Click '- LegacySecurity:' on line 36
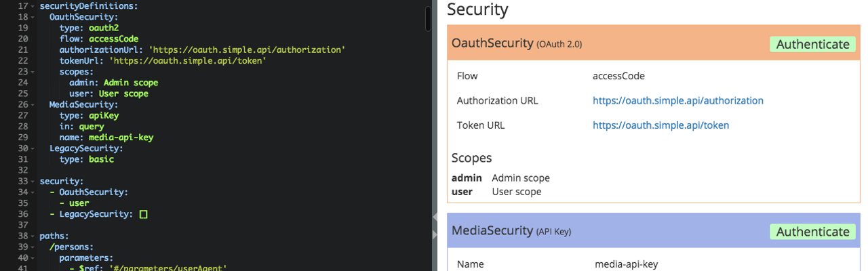Screen dimensions: 868x271 pyautogui.click(x=92, y=215)
